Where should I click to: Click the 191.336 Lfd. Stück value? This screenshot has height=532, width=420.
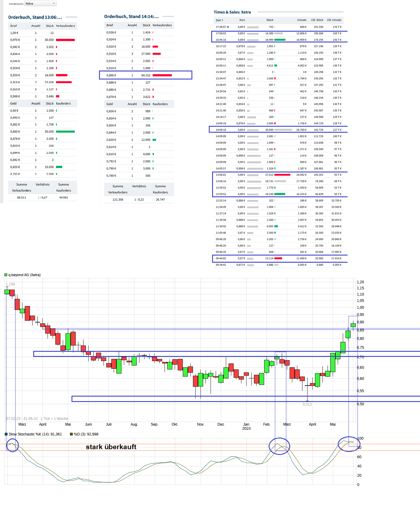[318, 27]
